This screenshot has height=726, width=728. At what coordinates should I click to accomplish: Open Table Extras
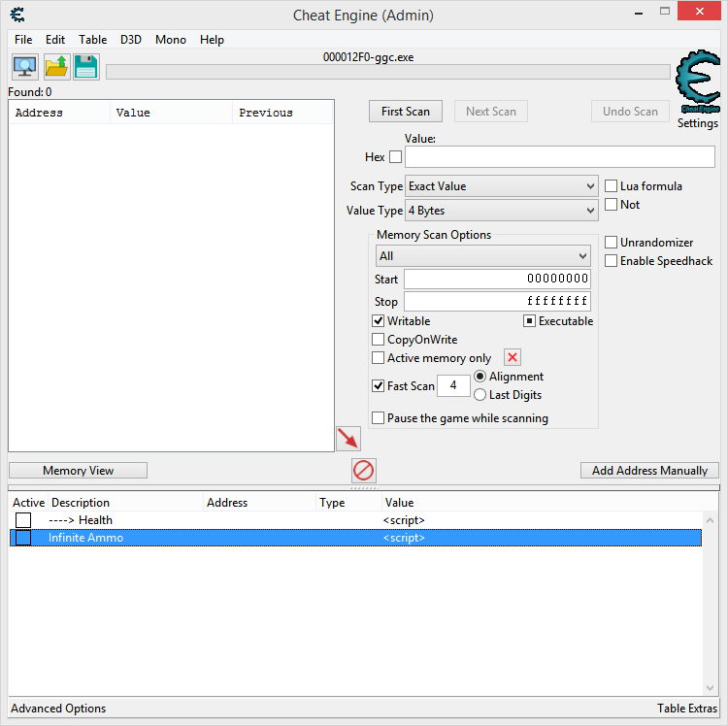click(686, 709)
